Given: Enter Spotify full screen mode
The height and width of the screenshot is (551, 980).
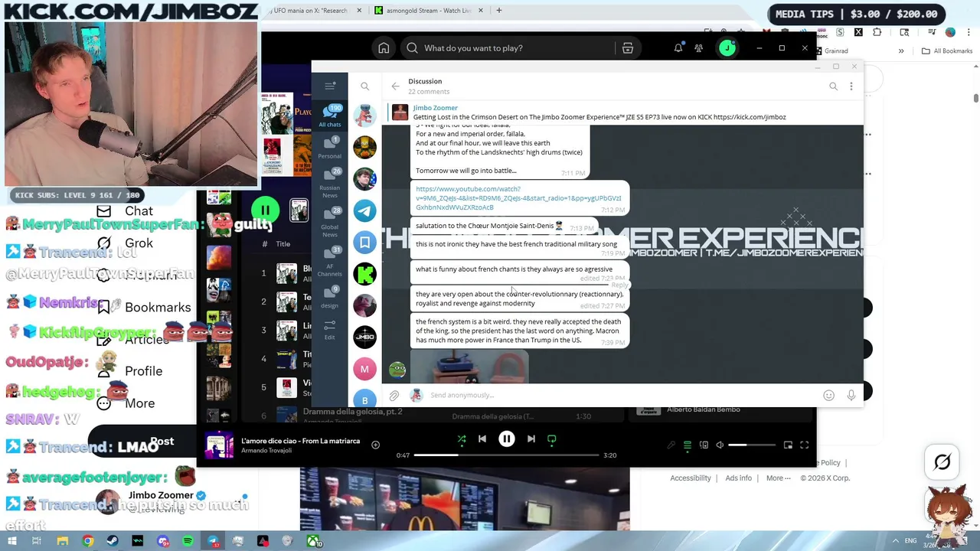Looking at the screenshot, I should pos(804,445).
